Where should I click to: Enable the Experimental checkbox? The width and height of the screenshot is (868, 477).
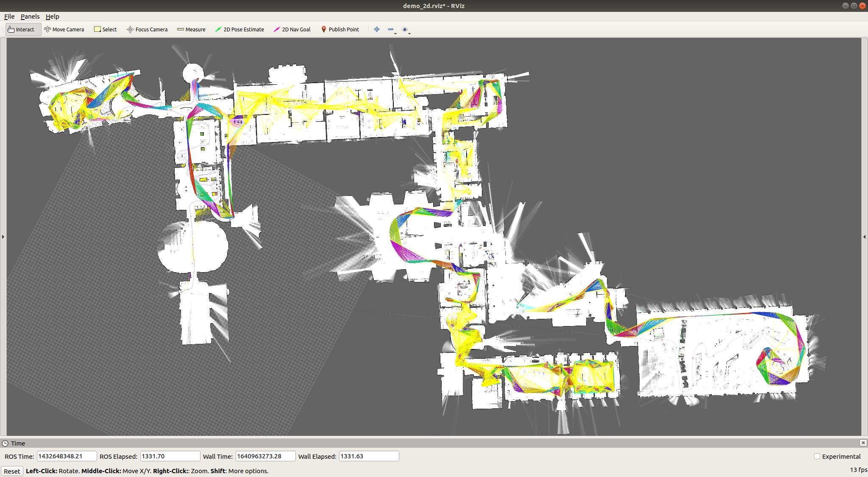tap(817, 456)
